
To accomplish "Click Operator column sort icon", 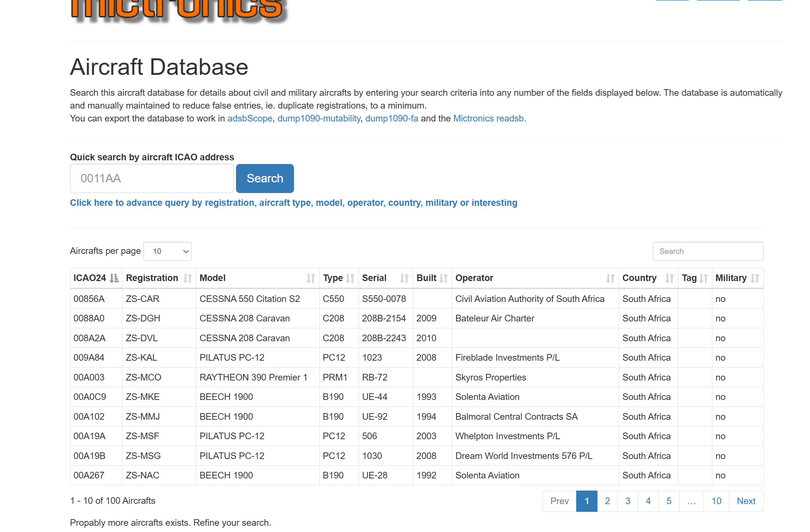I will click(610, 278).
